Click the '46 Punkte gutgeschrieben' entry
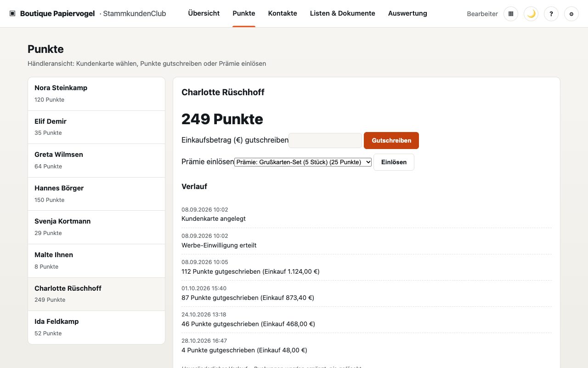The height and width of the screenshot is (368, 588). [x=248, y=324]
